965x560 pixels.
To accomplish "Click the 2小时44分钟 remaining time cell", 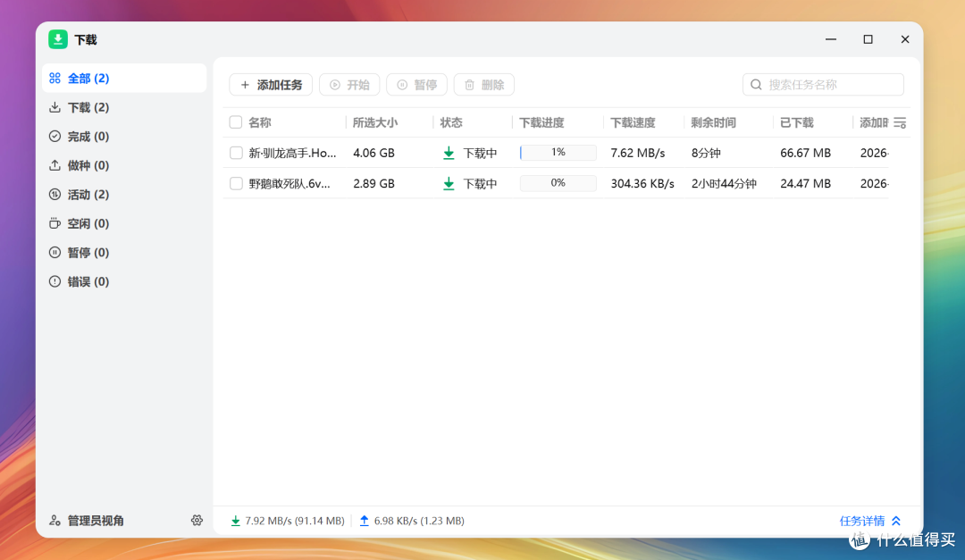I will pyautogui.click(x=724, y=183).
